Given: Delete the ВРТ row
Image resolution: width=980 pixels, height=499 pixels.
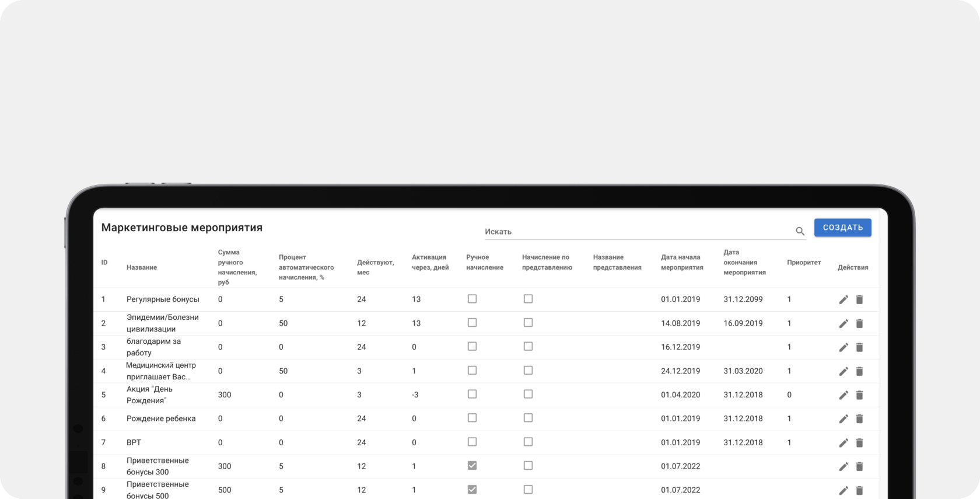Looking at the screenshot, I should coord(859,442).
